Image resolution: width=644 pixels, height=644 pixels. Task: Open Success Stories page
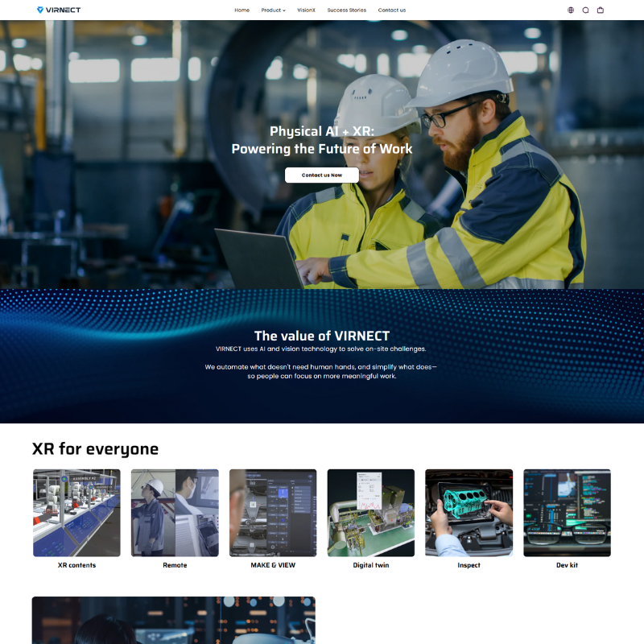click(x=346, y=10)
